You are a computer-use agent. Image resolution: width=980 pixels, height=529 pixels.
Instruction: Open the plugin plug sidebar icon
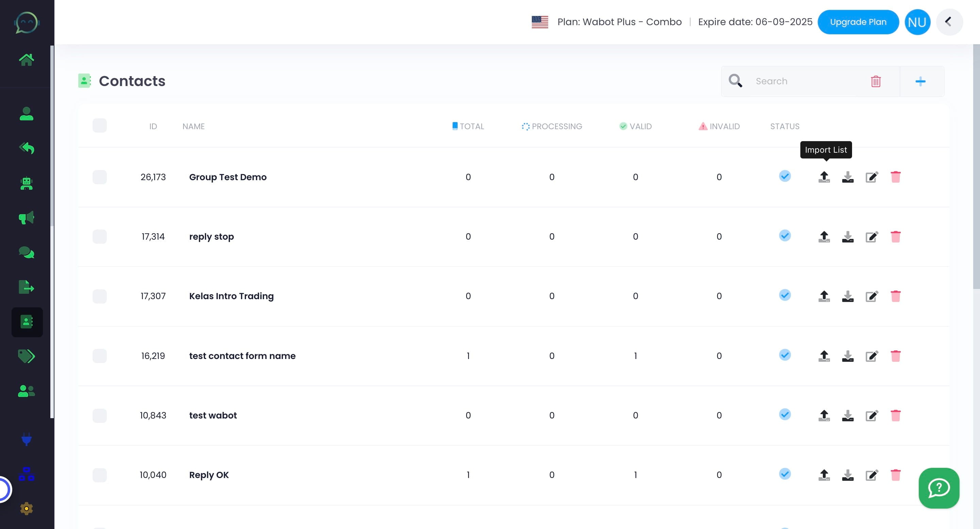[x=26, y=439]
